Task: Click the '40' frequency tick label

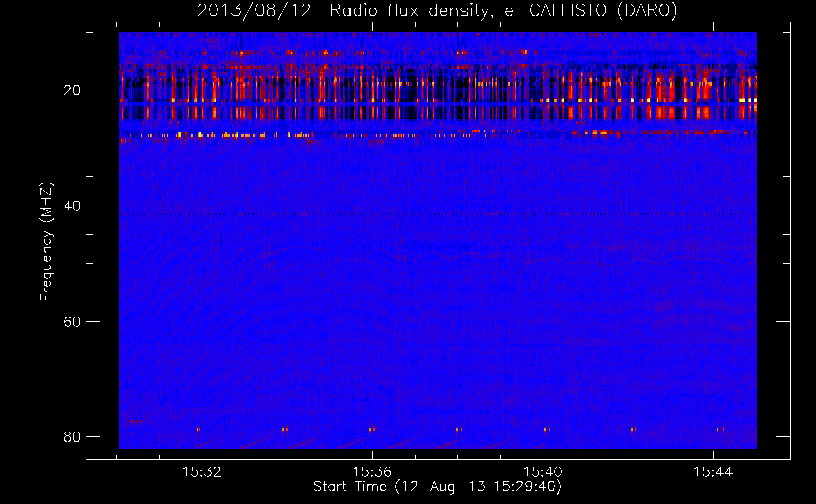Action: click(72, 206)
